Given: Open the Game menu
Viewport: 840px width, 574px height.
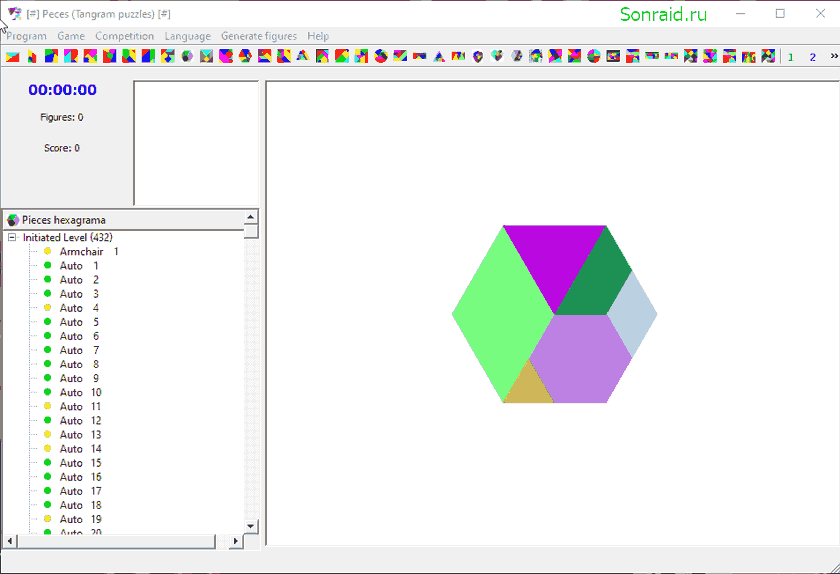Looking at the screenshot, I should [x=71, y=36].
